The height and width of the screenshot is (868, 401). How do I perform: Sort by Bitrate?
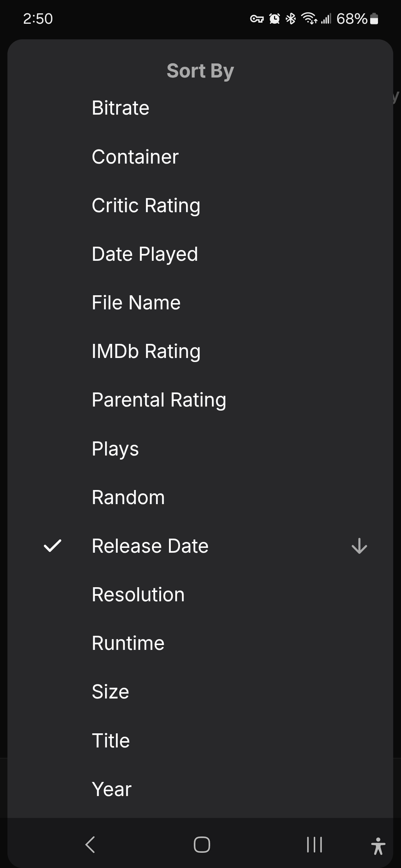[120, 108]
